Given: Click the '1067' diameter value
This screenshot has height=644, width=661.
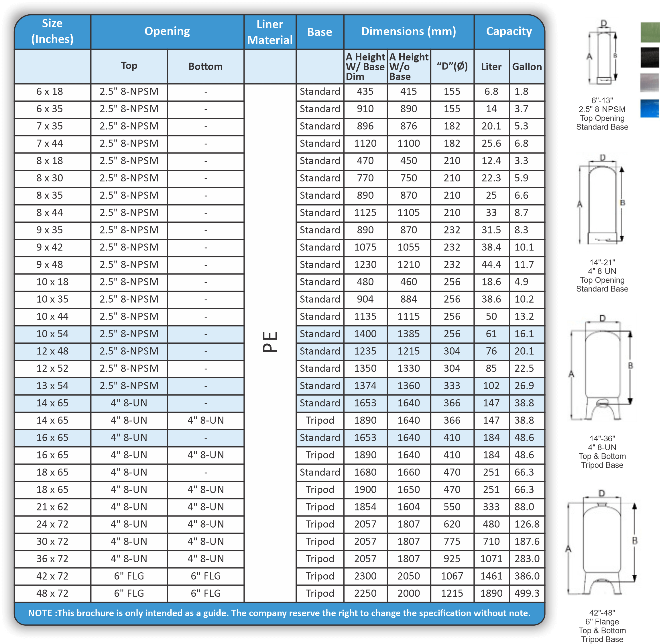Looking at the screenshot, I should pyautogui.click(x=452, y=576).
